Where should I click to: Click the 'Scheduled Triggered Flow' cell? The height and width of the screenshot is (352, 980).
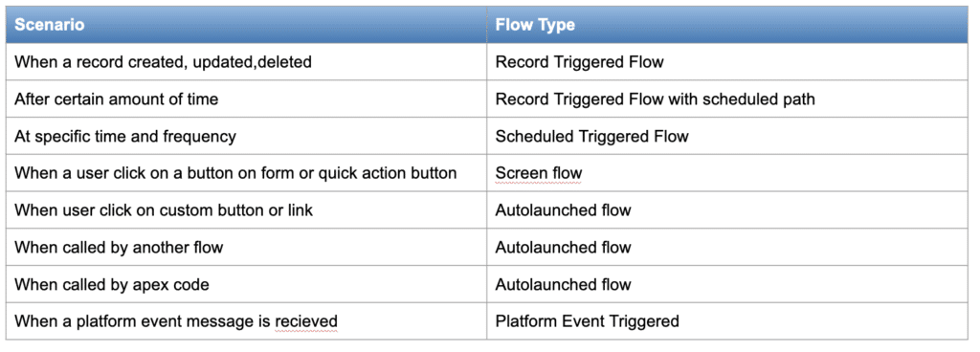(727, 136)
